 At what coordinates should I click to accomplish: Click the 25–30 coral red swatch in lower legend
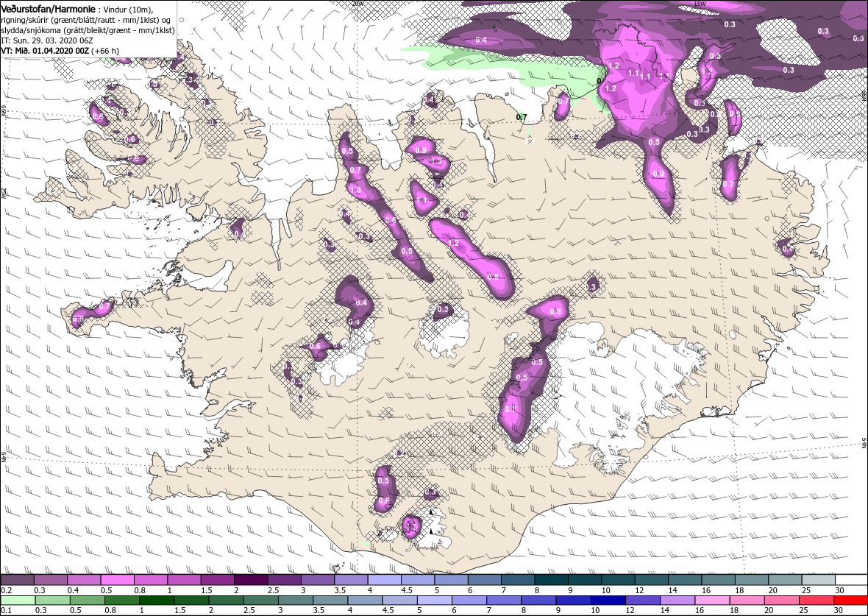pos(816,601)
